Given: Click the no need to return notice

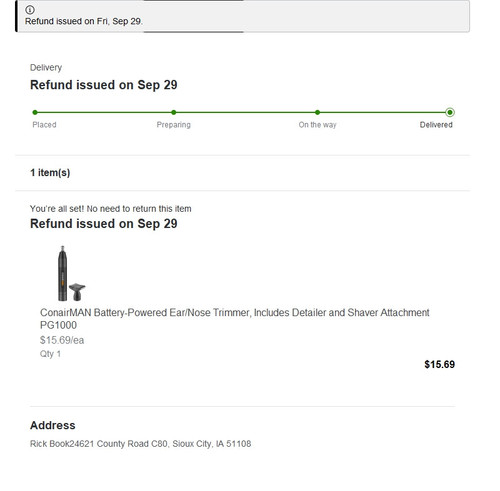Looking at the screenshot, I should (111, 209).
